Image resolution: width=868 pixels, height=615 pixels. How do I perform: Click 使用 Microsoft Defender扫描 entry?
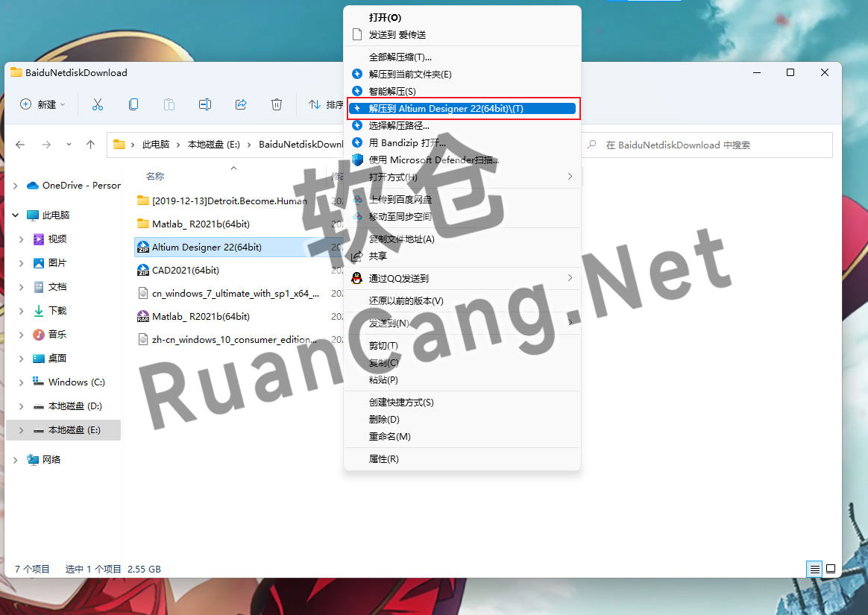click(433, 160)
